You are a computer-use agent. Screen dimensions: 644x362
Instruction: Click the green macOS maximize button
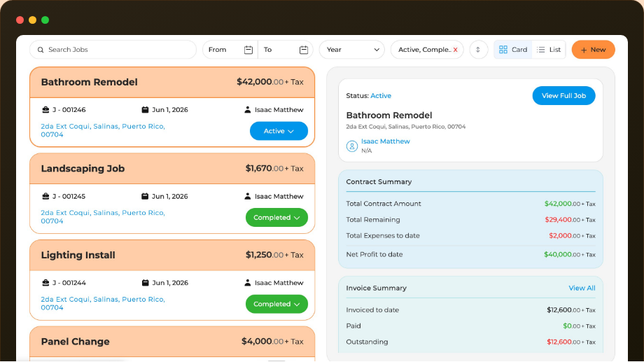coord(45,20)
